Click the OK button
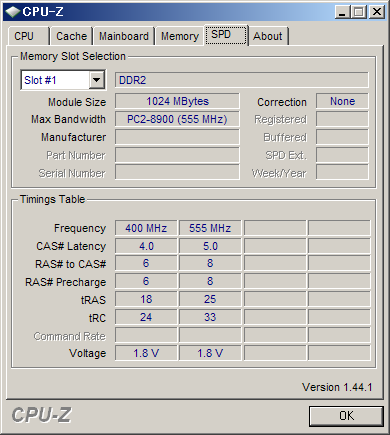The height and width of the screenshot is (435, 390). tap(346, 416)
